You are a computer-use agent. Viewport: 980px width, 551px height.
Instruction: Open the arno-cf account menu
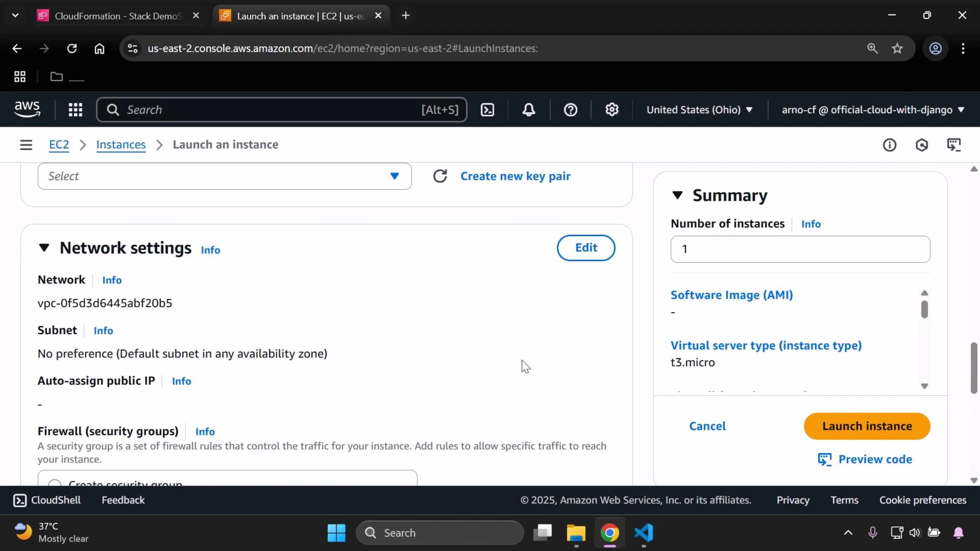point(871,110)
